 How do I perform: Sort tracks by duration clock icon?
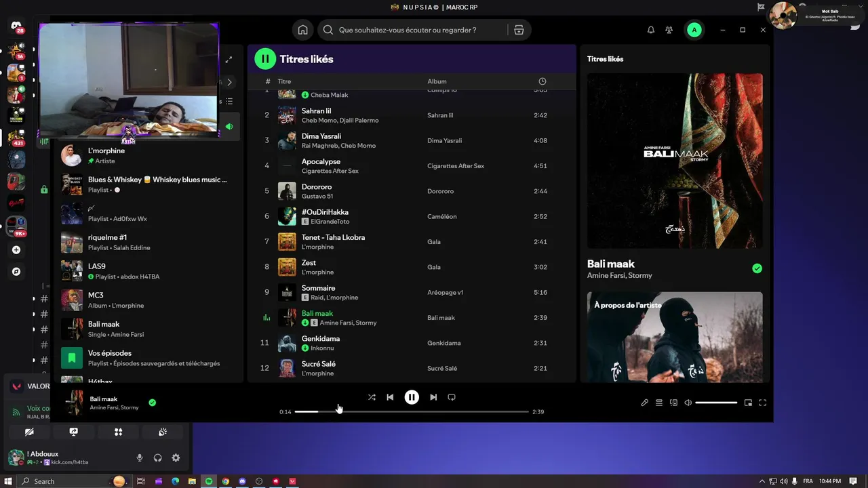542,81
